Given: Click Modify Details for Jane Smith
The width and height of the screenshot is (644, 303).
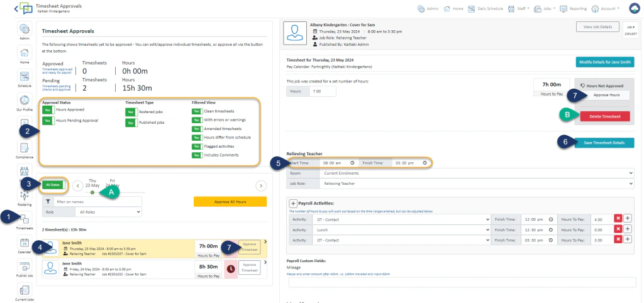Looking at the screenshot, I should point(605,62).
